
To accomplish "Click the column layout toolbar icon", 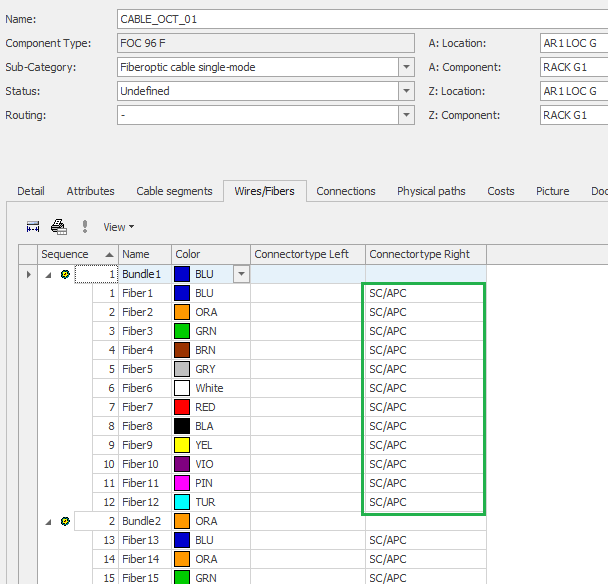I will pos(33,226).
